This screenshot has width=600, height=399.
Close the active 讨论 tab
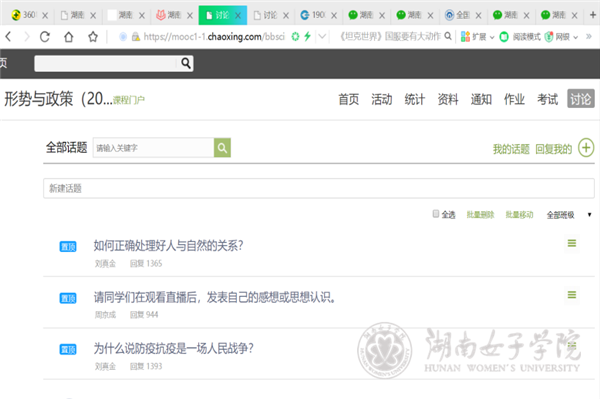pyautogui.click(x=238, y=15)
